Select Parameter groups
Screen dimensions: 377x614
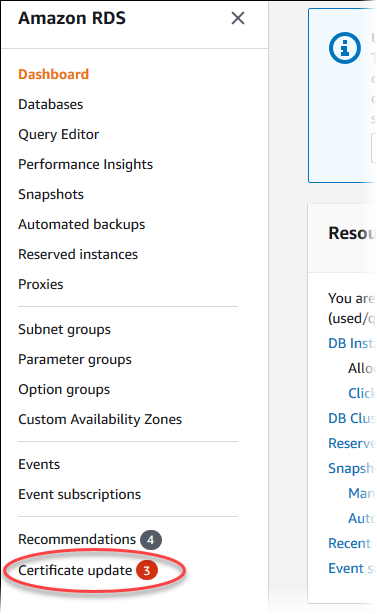pyautogui.click(x=75, y=359)
